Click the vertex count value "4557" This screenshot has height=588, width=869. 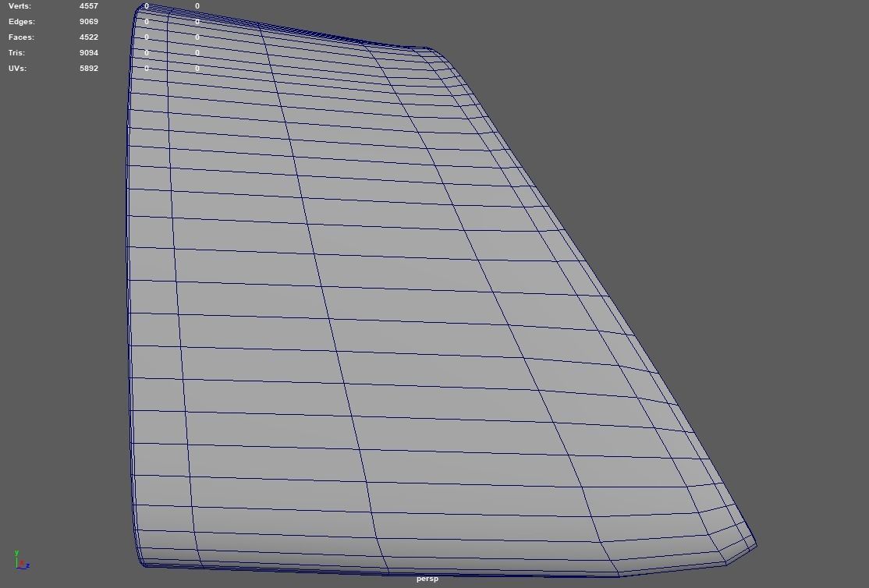(89, 6)
